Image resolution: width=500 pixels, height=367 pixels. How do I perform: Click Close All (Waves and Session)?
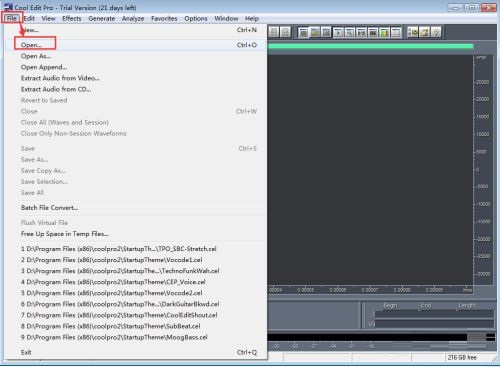pyautogui.click(x=136, y=122)
